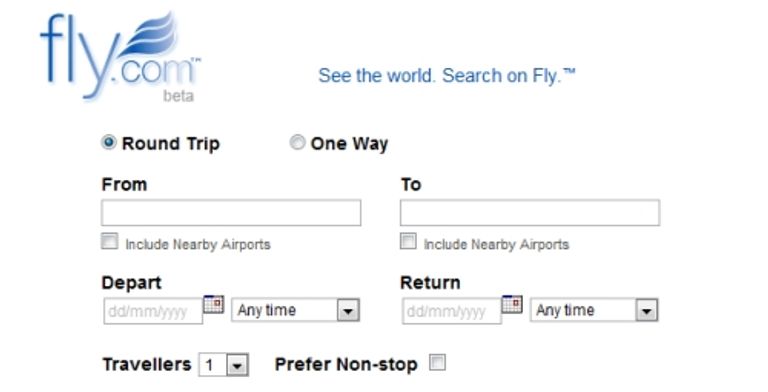Click the See the world tagline
Viewport: 768px width, 392px height.
pos(446,76)
